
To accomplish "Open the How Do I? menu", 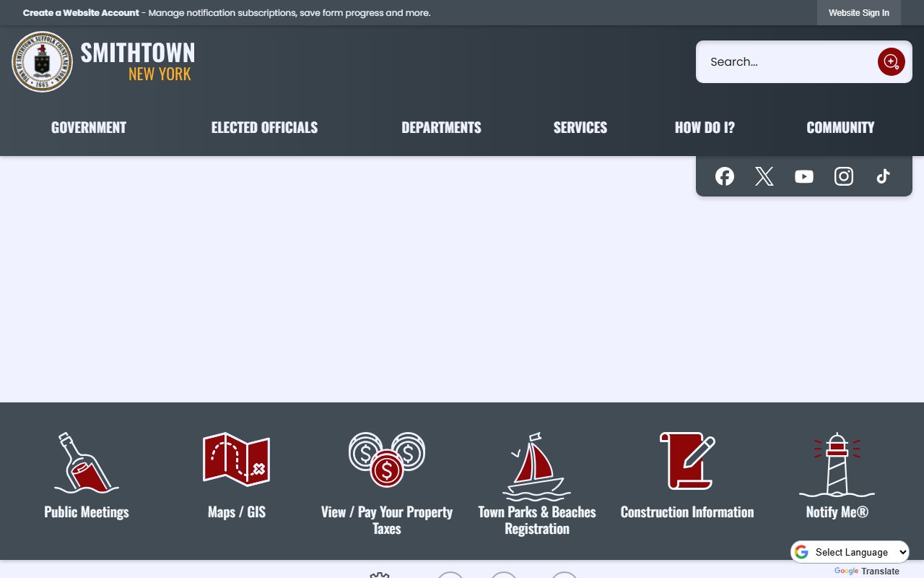I will point(705,127).
